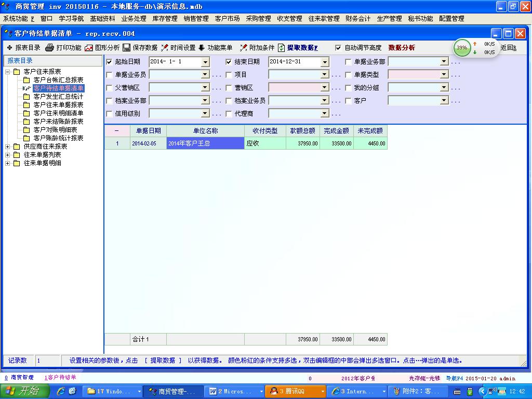
Task: Open the 结束日期 date dropdown
Action: coord(325,62)
